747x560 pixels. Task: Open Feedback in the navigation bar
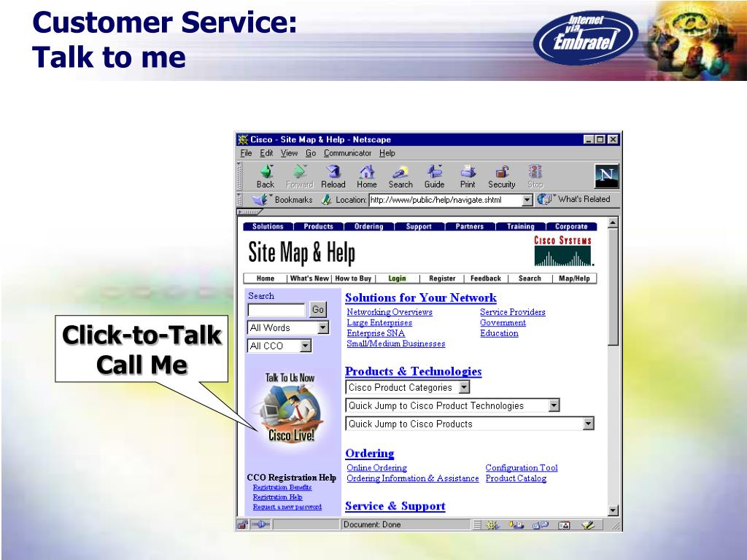485,279
